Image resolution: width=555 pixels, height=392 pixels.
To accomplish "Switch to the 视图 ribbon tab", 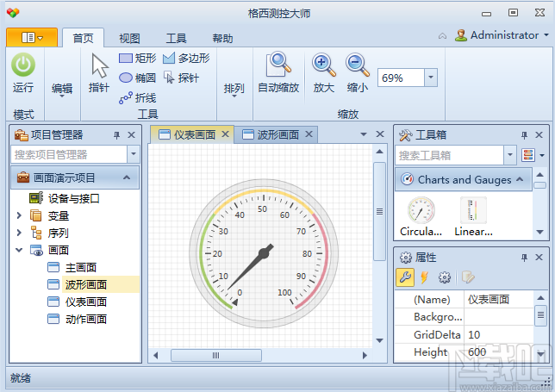I will pyautogui.click(x=129, y=38).
